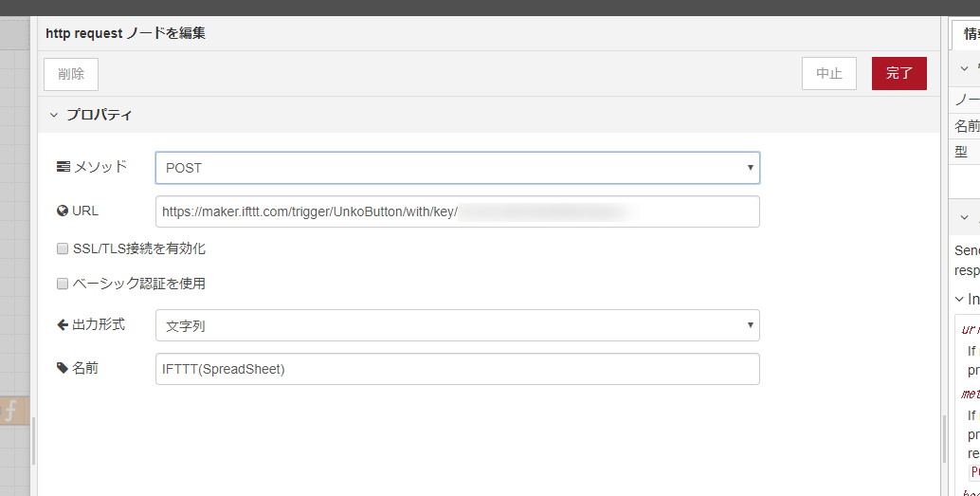Collapse the Inputs section in info sidebar
980x496 pixels.
coord(959,299)
